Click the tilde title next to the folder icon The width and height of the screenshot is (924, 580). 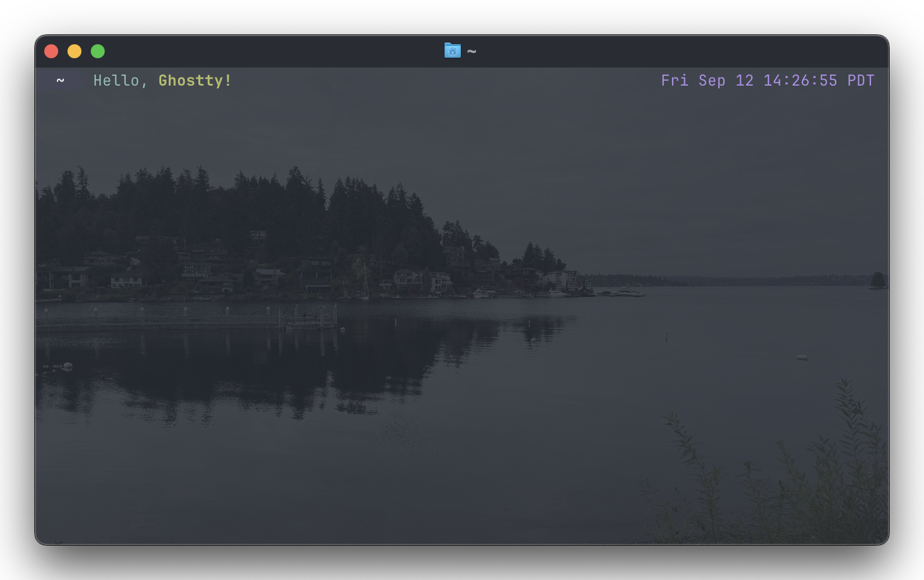pyautogui.click(x=472, y=51)
